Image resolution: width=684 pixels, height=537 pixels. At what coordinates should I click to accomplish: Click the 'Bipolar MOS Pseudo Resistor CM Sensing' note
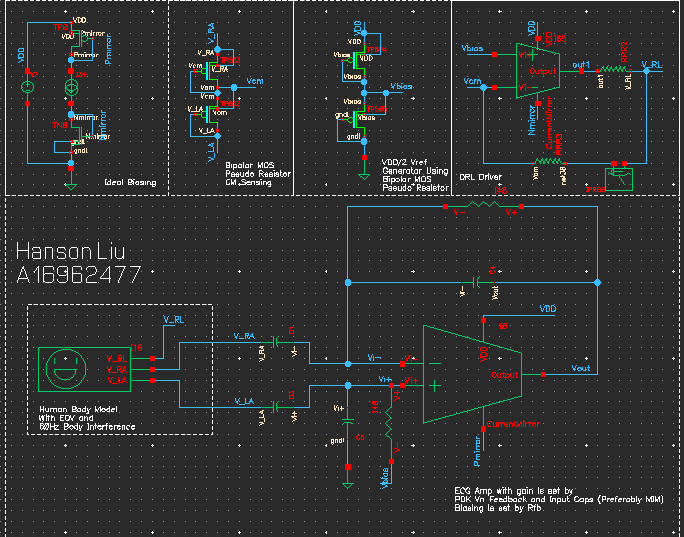click(x=258, y=174)
